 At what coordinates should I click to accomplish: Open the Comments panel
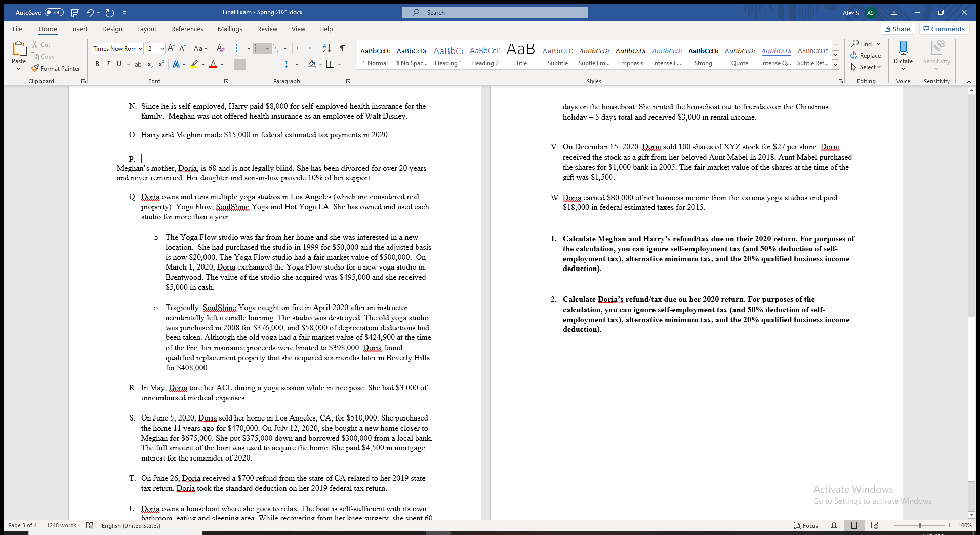coord(944,29)
